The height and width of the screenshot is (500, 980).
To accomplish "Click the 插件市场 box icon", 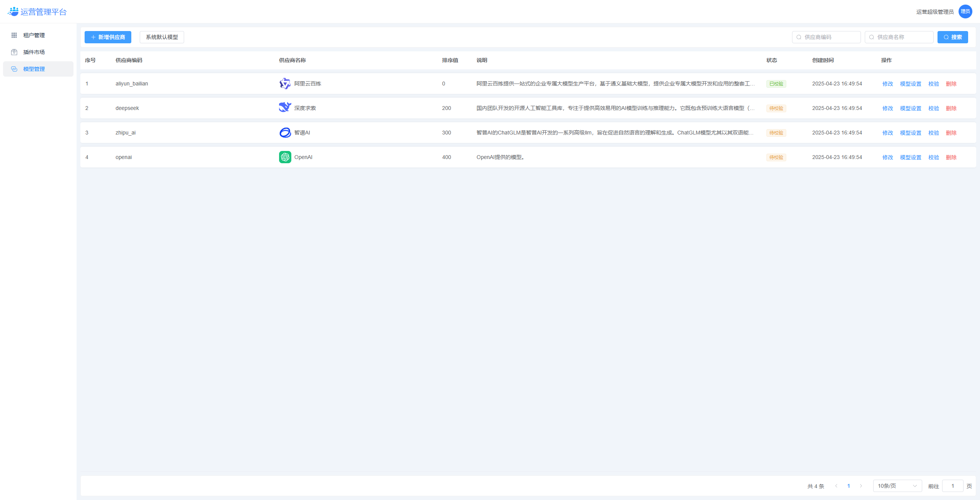I will [x=14, y=52].
